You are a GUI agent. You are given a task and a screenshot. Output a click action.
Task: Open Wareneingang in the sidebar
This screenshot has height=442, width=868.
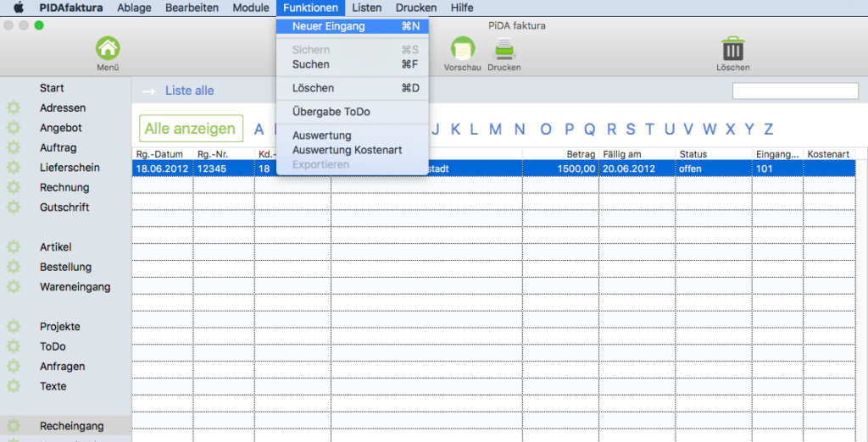pos(75,286)
